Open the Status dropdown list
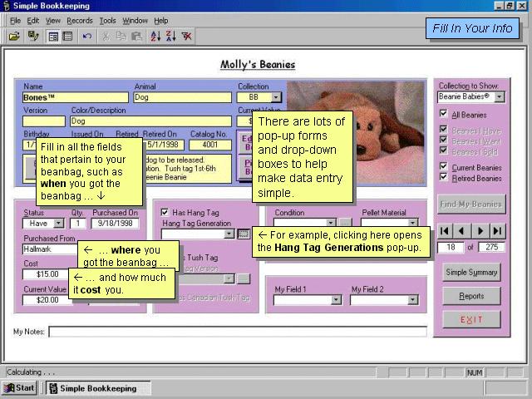This screenshot has width=532, height=399. 58,223
